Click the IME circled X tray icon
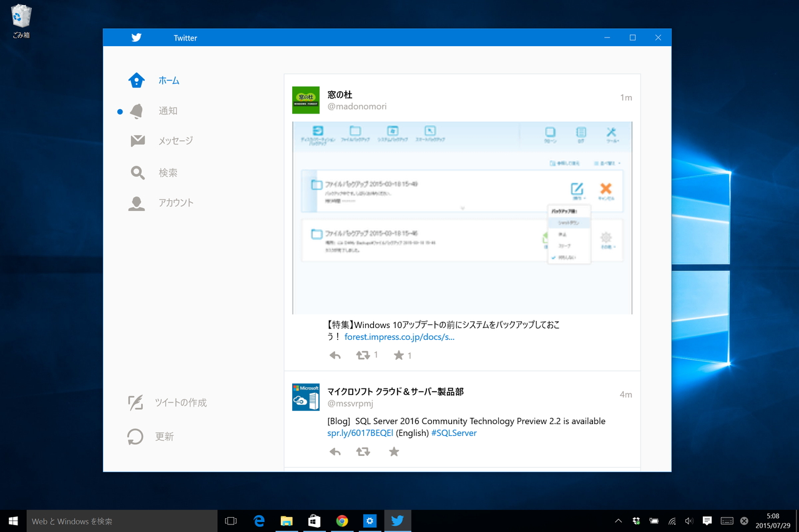799x532 pixels. [x=744, y=521]
